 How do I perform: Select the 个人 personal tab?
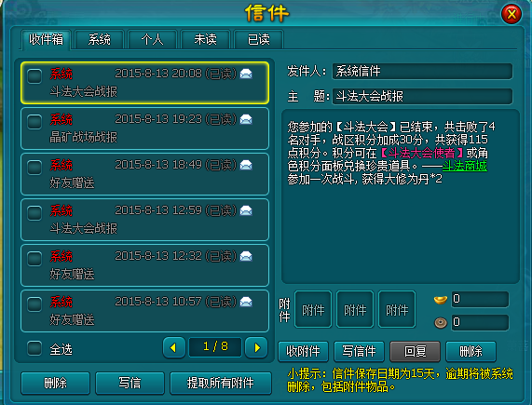(x=153, y=40)
